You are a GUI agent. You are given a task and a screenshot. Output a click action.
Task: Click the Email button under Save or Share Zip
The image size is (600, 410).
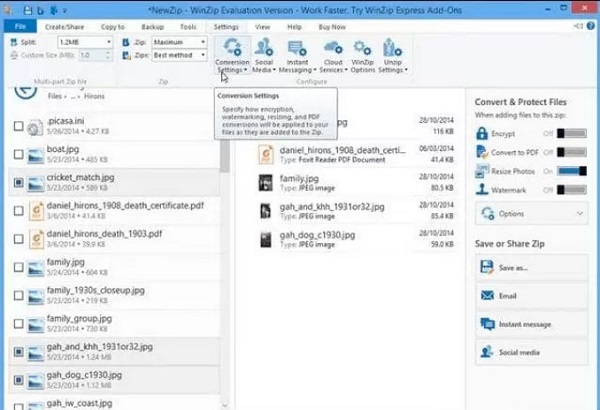click(x=532, y=296)
